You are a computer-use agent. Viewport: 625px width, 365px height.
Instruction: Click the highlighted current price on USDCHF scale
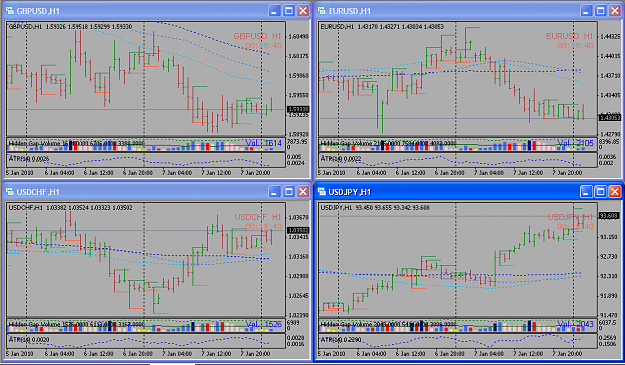tap(298, 230)
